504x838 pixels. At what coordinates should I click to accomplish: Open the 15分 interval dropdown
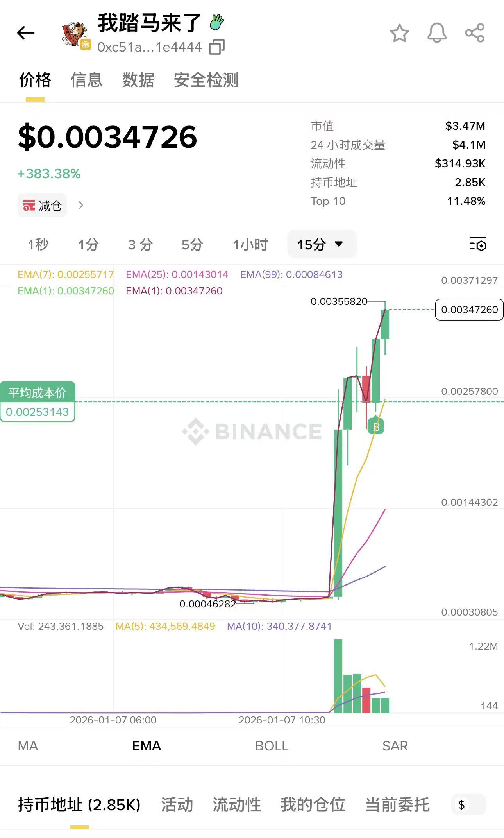click(321, 244)
